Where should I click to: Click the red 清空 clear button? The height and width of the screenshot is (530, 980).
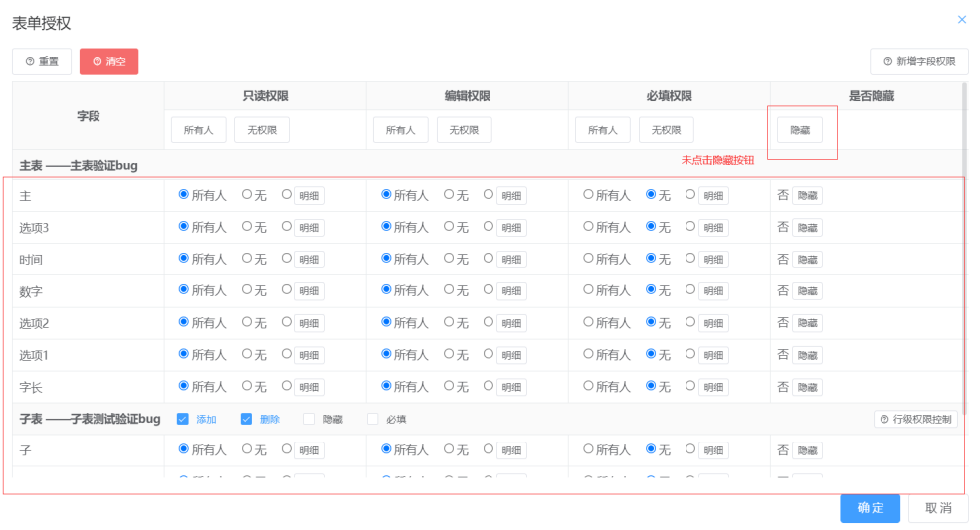tap(108, 62)
